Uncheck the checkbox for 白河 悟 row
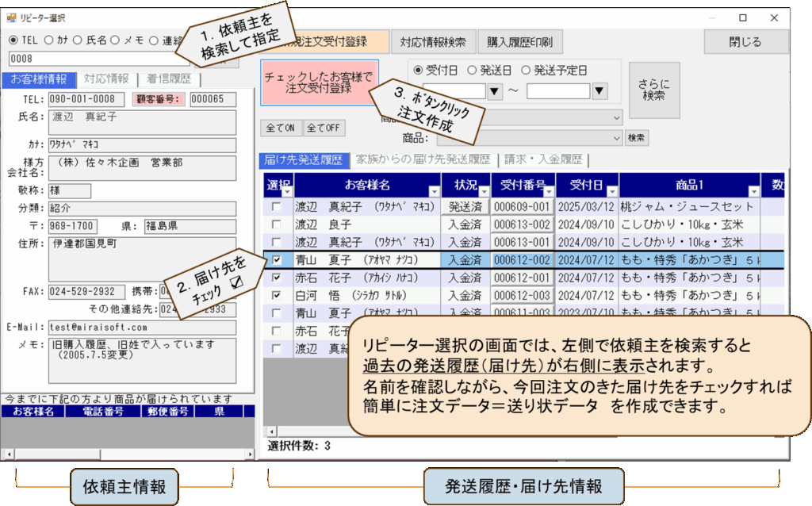This screenshot has height=506, width=812. [x=276, y=295]
